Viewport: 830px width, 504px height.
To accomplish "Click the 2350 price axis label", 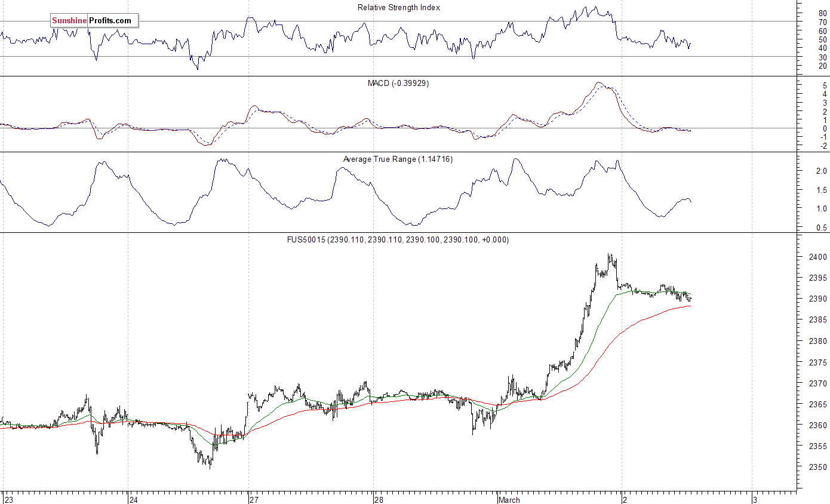I will tap(817, 467).
